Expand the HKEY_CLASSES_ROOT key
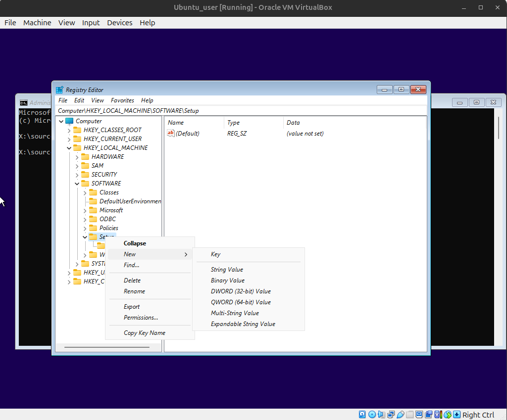Viewport: 507px width, 420px height. tap(69, 131)
